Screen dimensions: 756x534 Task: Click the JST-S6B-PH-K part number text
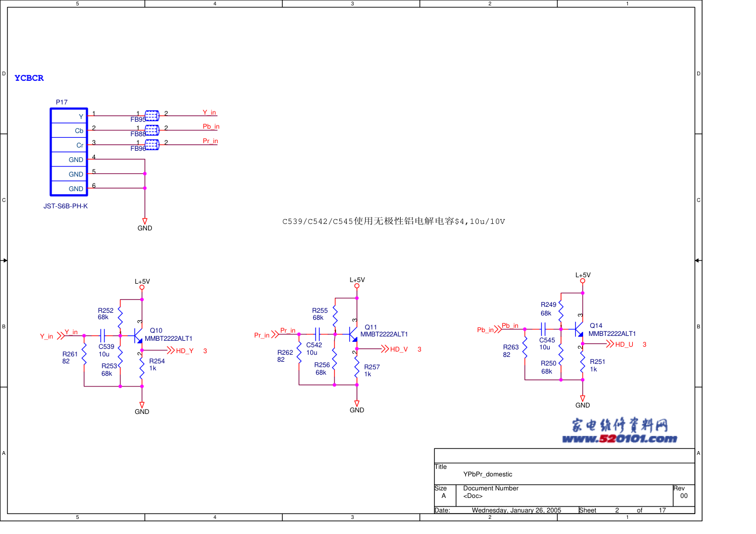tap(66, 206)
